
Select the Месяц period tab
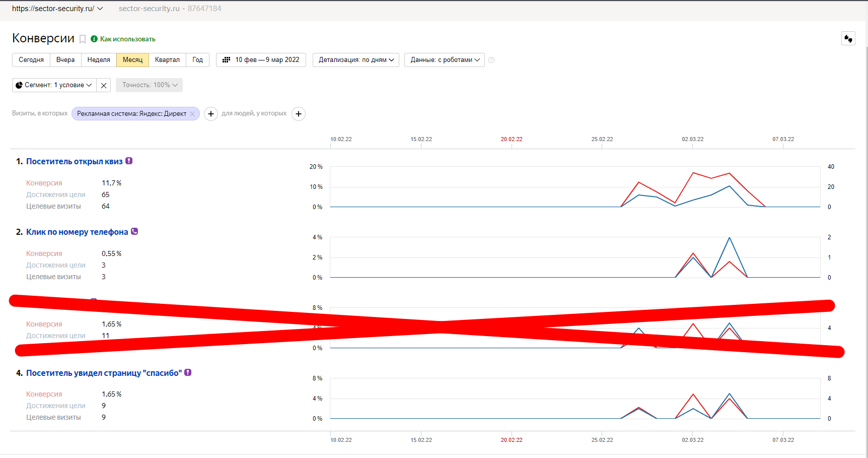pos(132,60)
